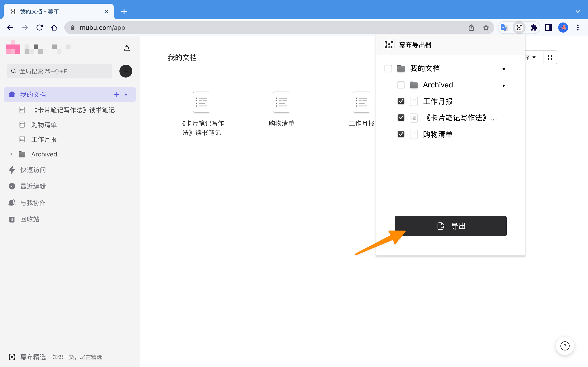
Task: Toggle checkbox for 购物清单 document
Action: click(x=401, y=134)
